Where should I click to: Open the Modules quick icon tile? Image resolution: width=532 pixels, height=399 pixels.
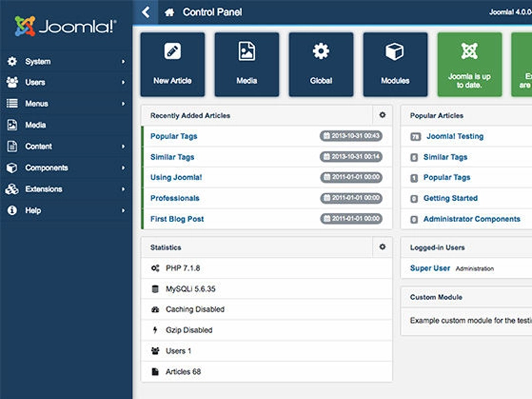[395, 65]
